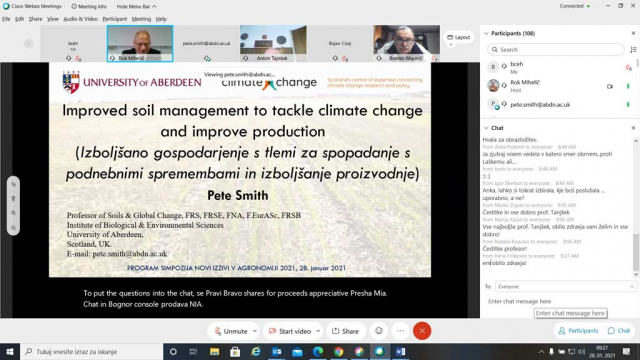Toggle the Participants panel button
Screen dimensions: 640x360
[x=578, y=331]
